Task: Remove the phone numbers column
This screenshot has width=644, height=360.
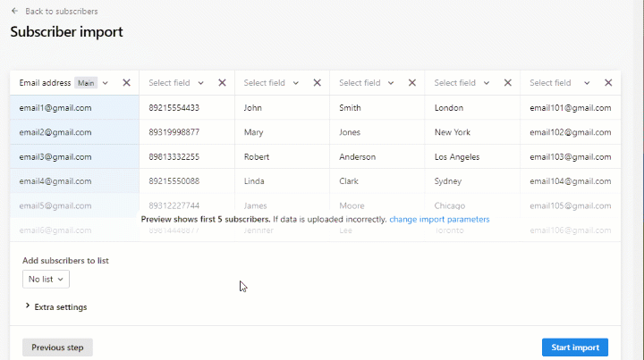Action: pos(222,83)
